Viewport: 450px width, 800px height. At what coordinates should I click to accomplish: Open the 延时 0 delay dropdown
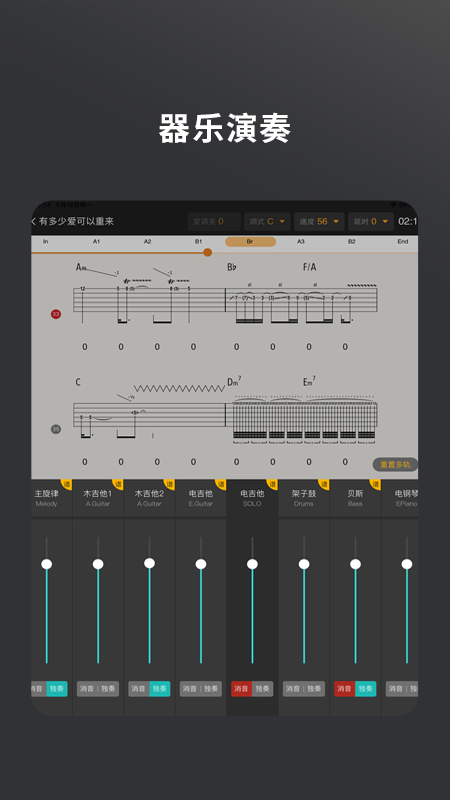click(371, 221)
